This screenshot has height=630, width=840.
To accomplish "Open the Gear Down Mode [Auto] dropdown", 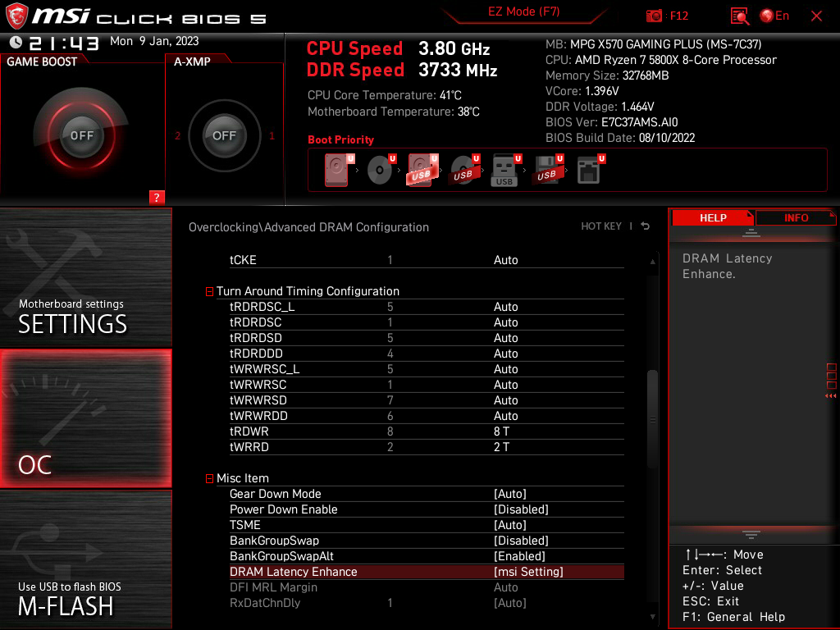I will pos(510,494).
